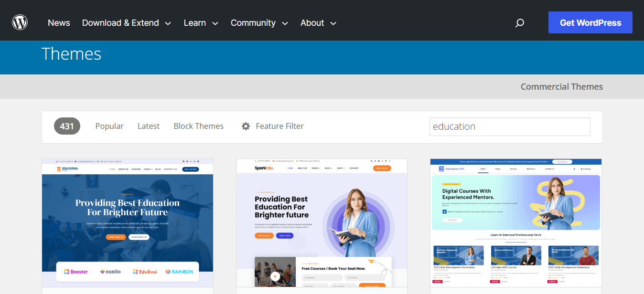Go to the News page

59,23
